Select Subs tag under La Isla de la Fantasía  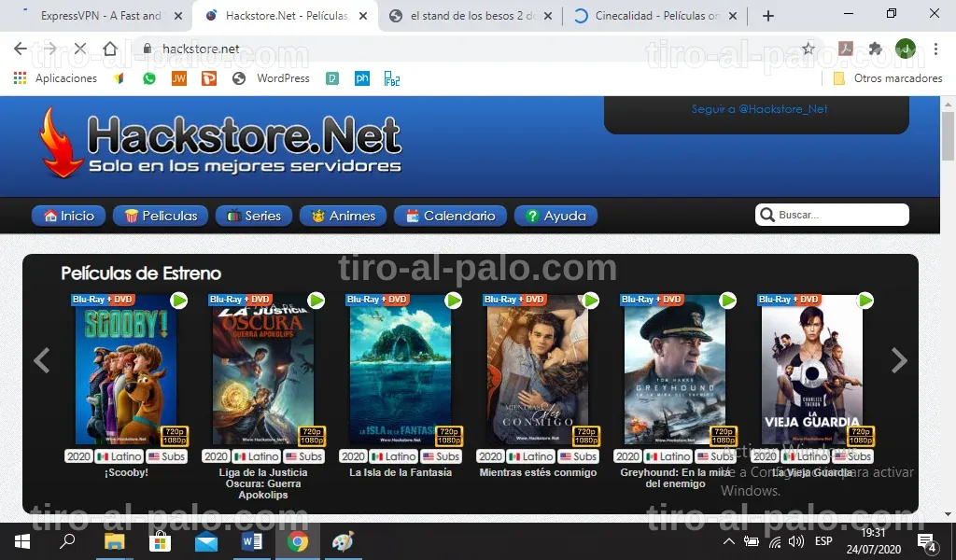(x=441, y=456)
